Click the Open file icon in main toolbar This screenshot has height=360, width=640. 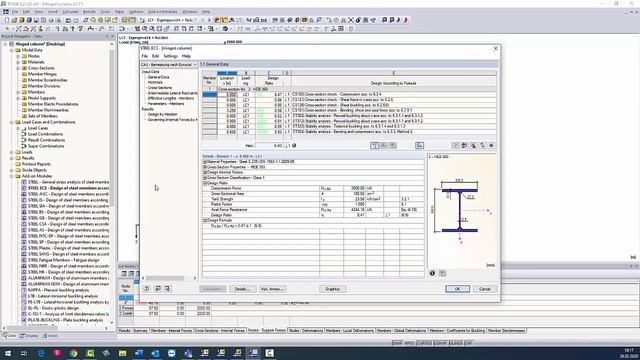click(14, 20)
